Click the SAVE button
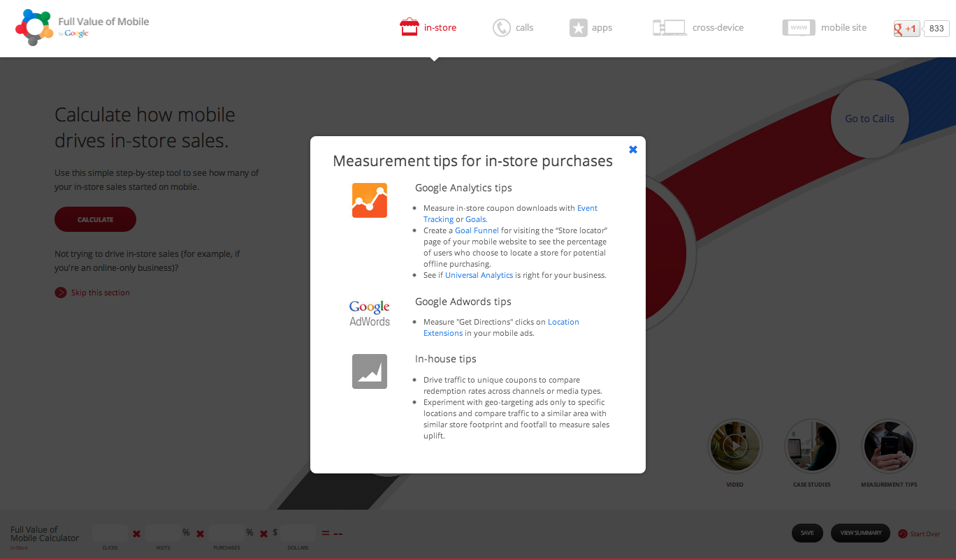956x560 pixels. pos(807,533)
